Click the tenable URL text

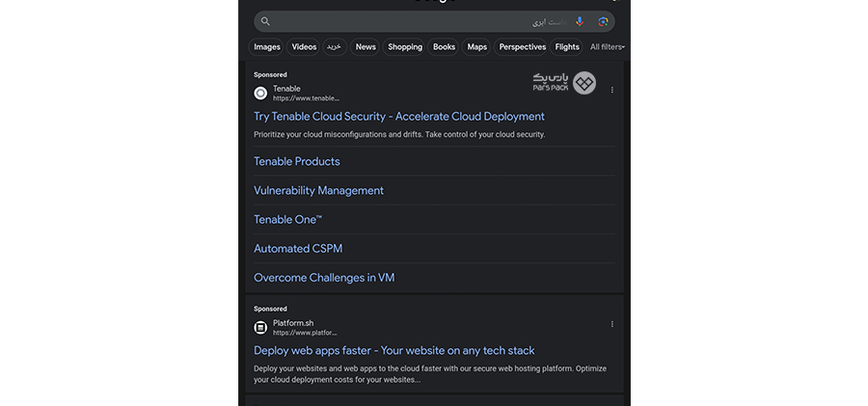click(306, 98)
